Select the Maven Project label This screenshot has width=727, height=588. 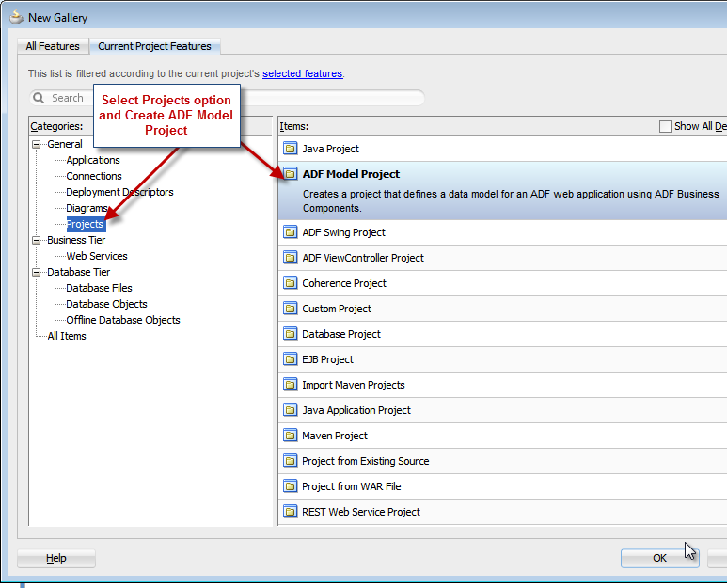pyautogui.click(x=335, y=436)
